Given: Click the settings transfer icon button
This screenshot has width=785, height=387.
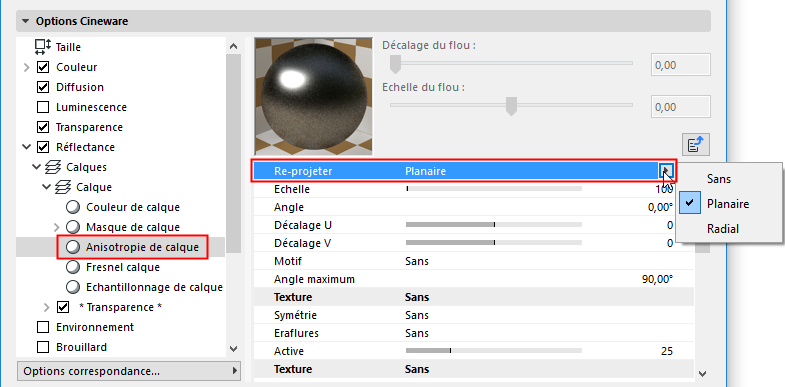Looking at the screenshot, I should (x=696, y=145).
